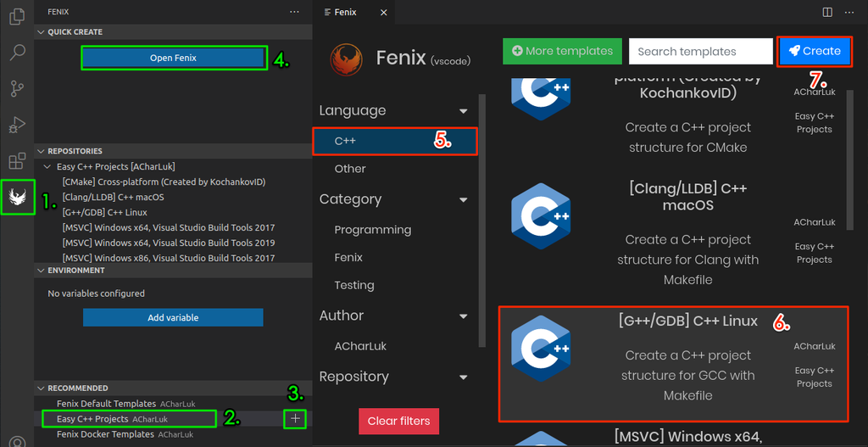Open the Accounts icon at bottom
Viewport: 868px width, 447px height.
point(17,441)
